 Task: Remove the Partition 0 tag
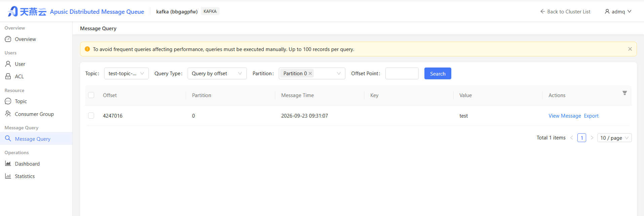[310, 74]
